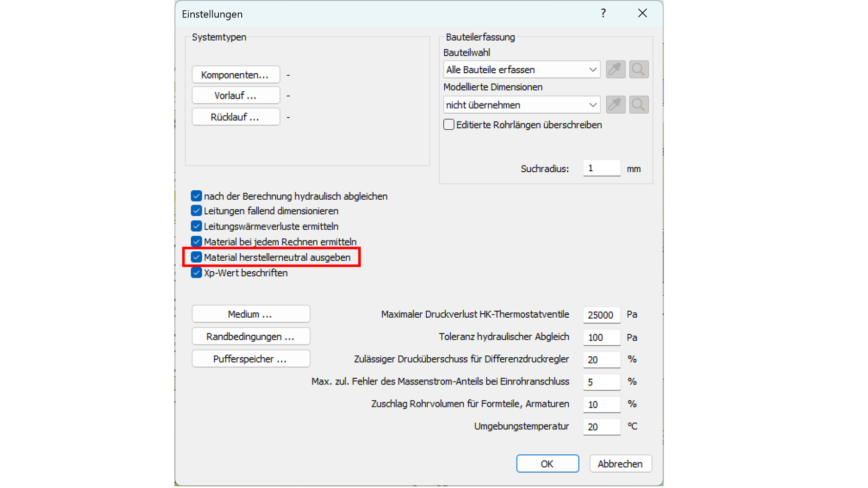868x488 pixels.
Task: Select the Umgebungstemperatur value field
Action: point(601,427)
